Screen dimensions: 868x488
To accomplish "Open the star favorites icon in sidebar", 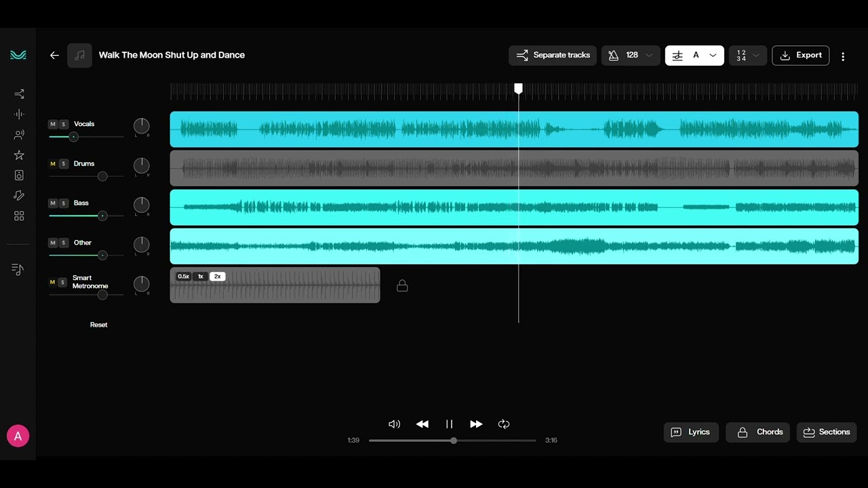I will click(19, 155).
